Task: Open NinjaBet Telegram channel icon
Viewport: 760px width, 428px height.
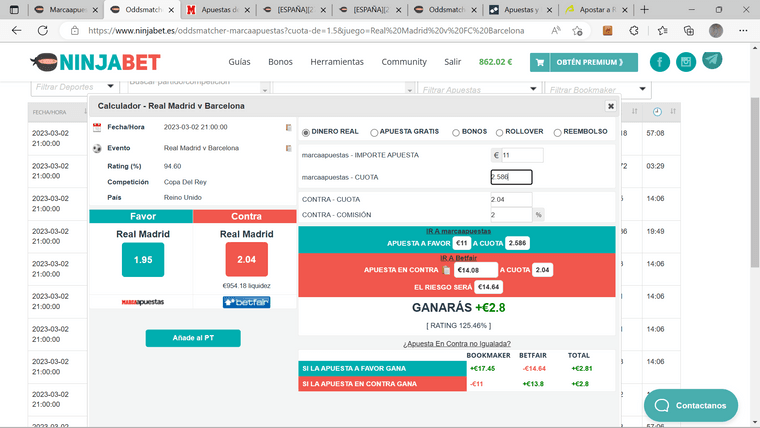Action: click(x=712, y=60)
